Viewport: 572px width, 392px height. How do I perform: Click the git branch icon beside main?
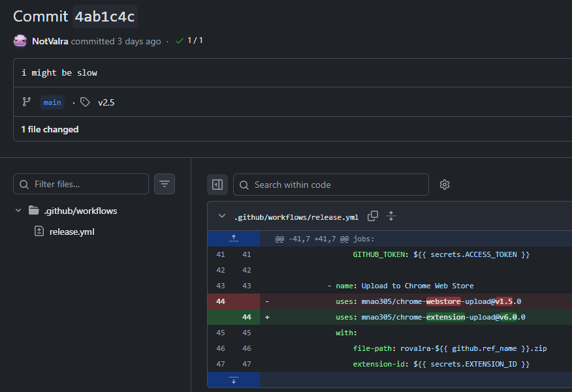26,102
